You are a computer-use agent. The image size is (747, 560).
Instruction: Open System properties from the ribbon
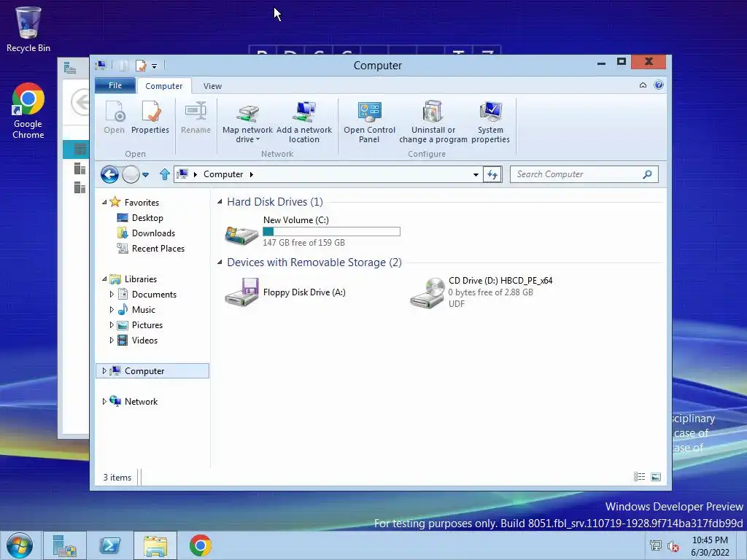point(490,122)
